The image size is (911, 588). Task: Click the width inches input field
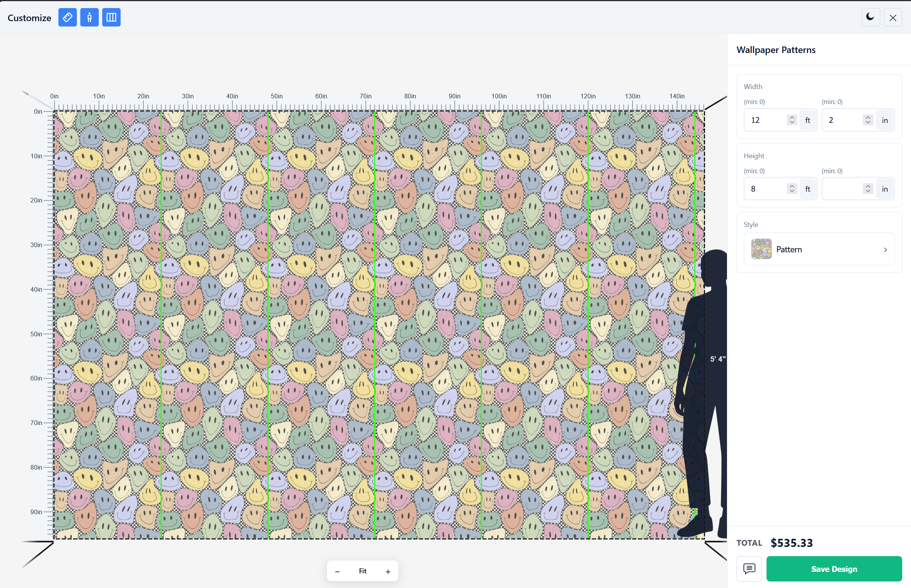[x=843, y=120]
